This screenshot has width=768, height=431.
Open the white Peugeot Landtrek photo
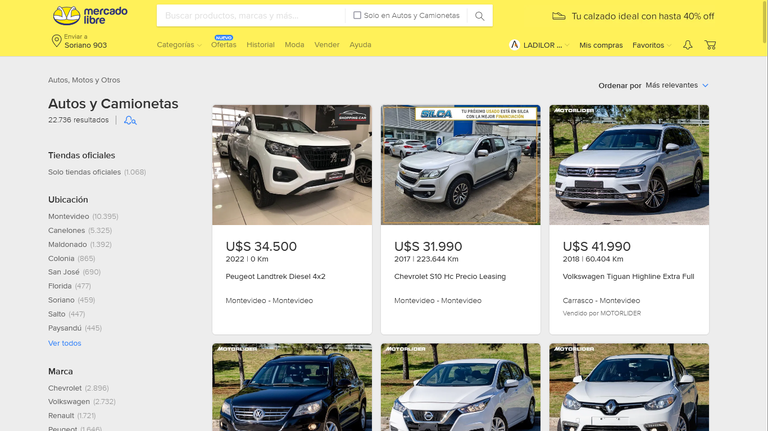(292, 165)
